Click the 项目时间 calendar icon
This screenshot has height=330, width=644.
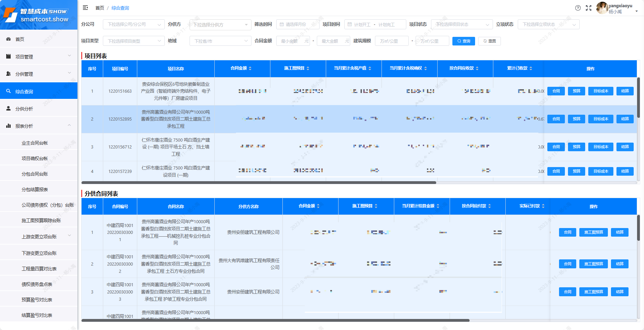pos(349,24)
